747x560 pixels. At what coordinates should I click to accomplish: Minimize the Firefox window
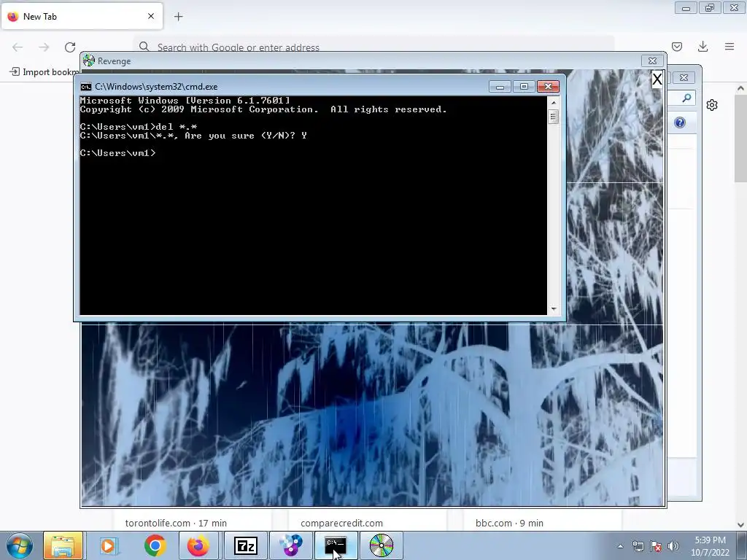click(x=686, y=8)
